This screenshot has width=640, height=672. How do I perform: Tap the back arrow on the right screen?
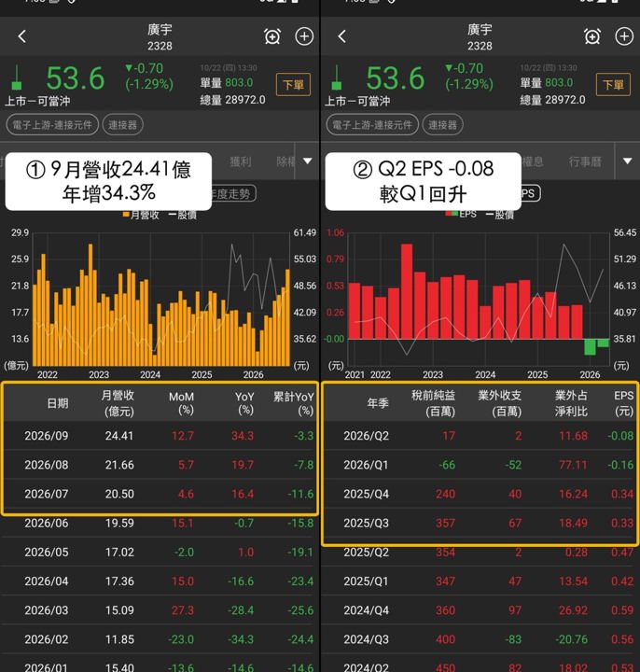[341, 36]
